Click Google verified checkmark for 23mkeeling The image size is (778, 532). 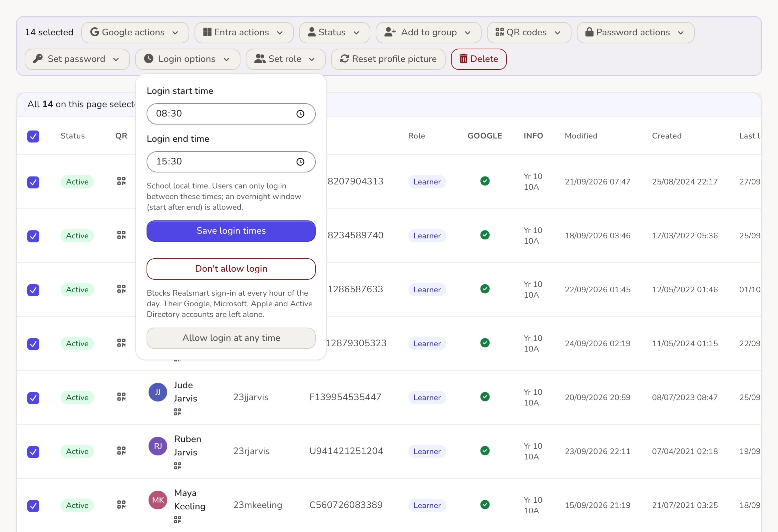[x=485, y=505]
